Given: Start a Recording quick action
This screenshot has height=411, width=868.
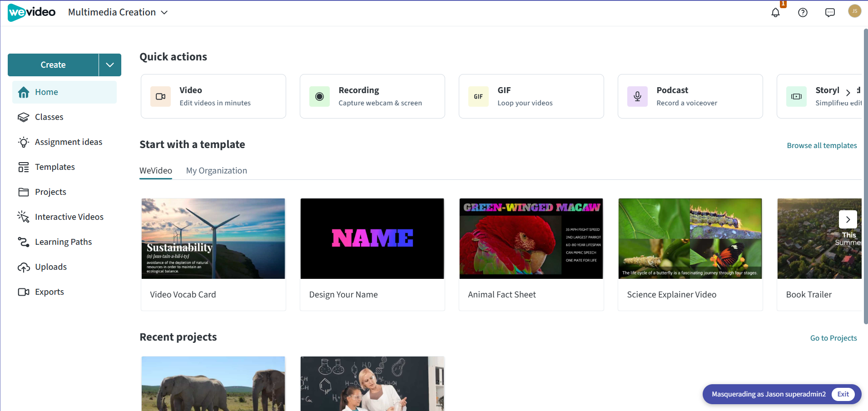Looking at the screenshot, I should click(372, 96).
